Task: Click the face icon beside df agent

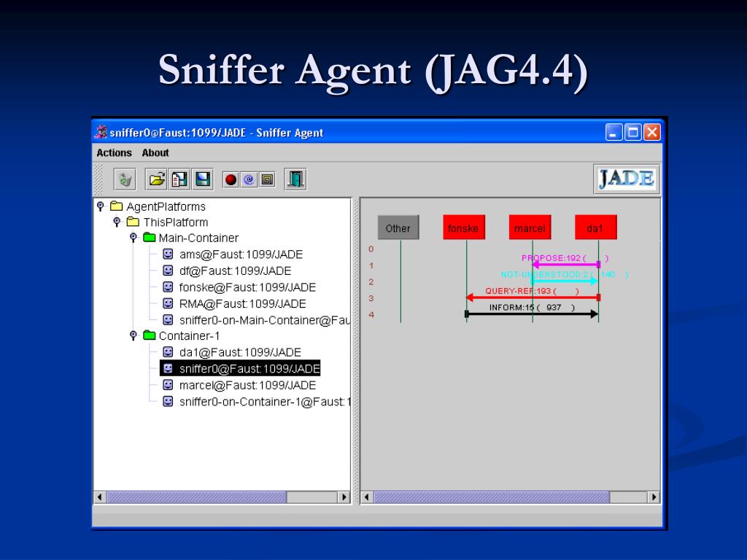Action: tap(168, 271)
